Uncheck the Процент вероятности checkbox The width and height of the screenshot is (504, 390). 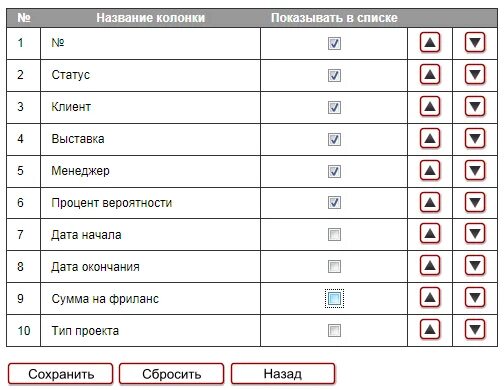pos(334,202)
